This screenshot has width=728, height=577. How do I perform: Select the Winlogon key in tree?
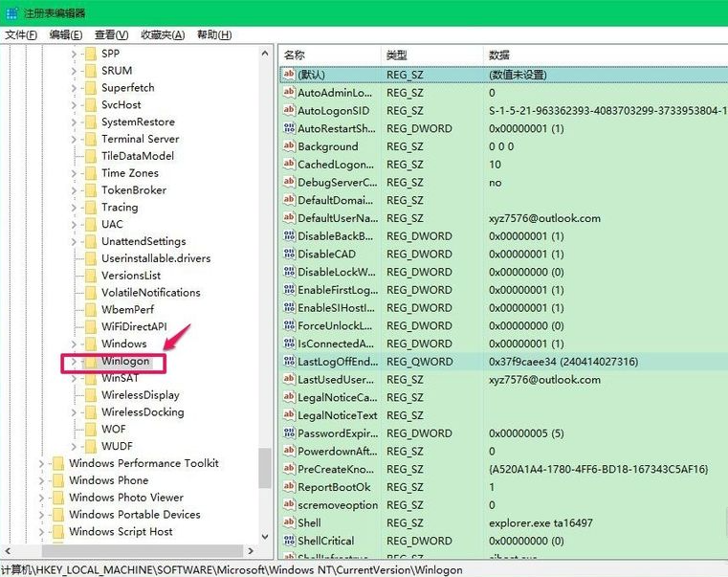125,361
